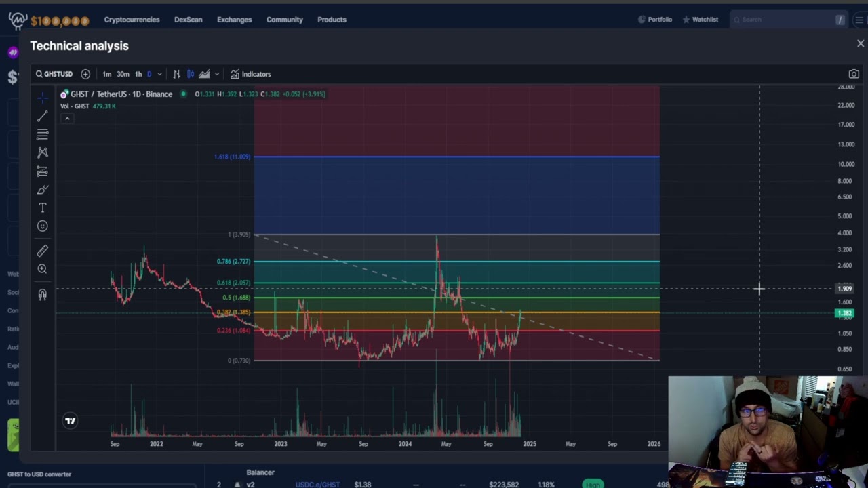
Task: Click the green 1.382 current price label
Action: [844, 313]
